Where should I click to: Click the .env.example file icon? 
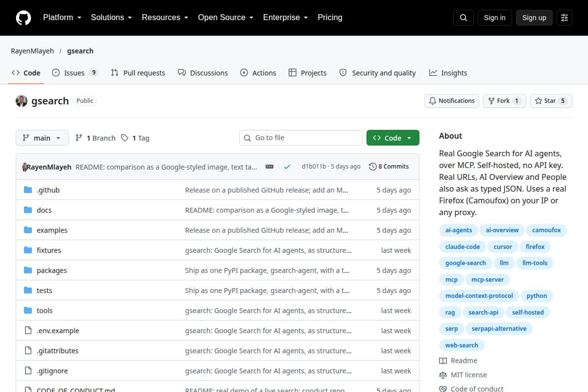pos(28,331)
